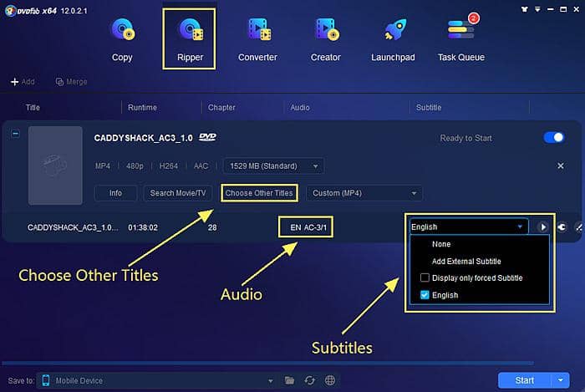Click the AAC audio codec label
Image resolution: width=585 pixels, height=392 pixels.
pyautogui.click(x=201, y=166)
